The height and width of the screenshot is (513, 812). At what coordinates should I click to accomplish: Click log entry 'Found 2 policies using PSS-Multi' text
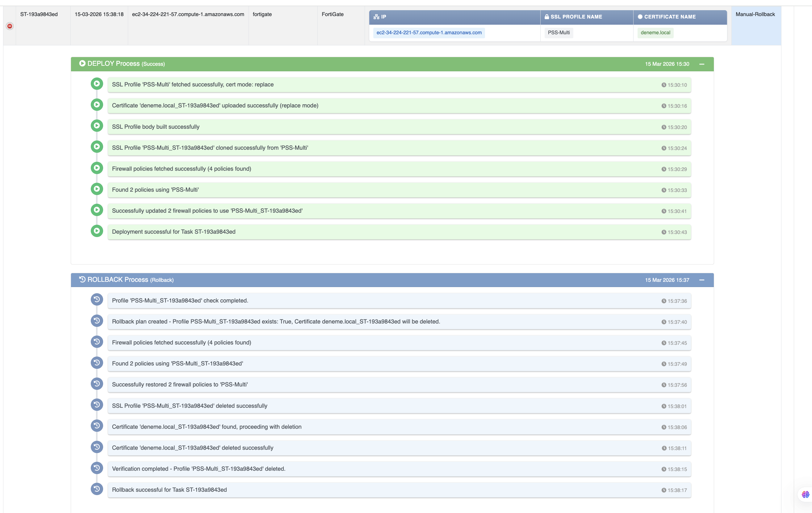coord(156,190)
